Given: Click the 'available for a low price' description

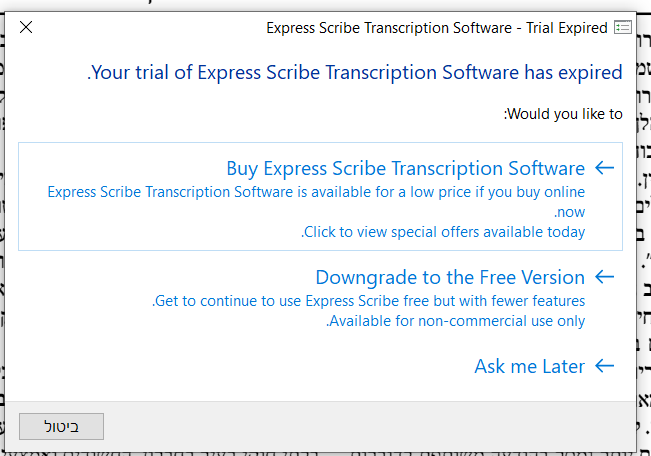Looking at the screenshot, I should click(x=316, y=191).
